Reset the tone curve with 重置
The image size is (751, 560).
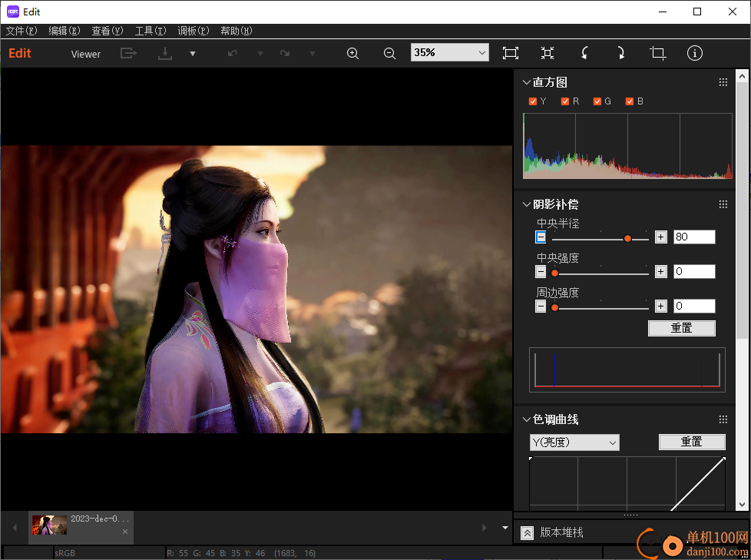[692, 442]
